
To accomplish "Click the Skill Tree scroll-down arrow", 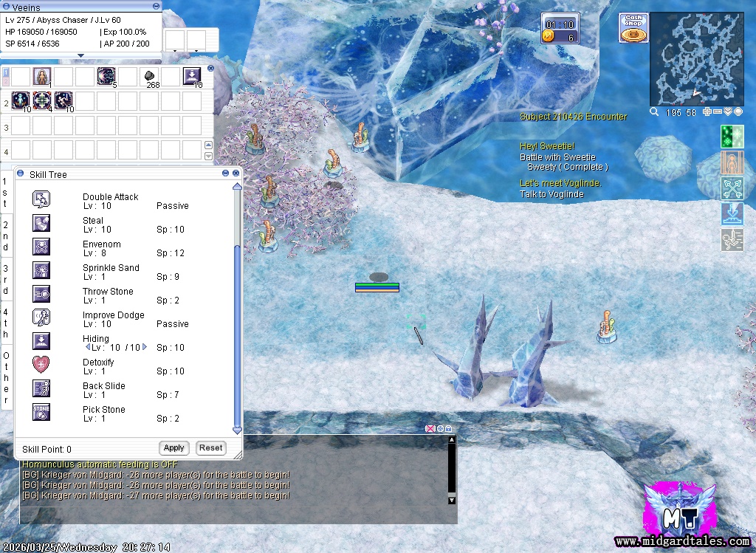I will click(237, 430).
